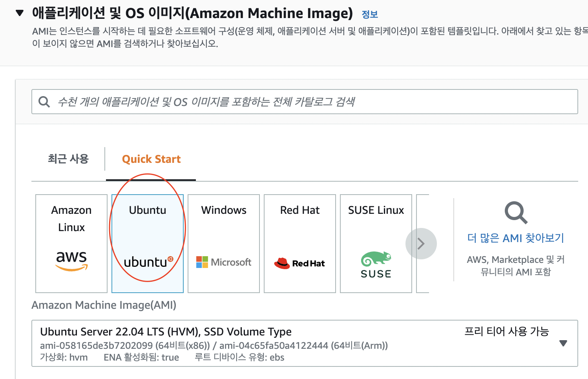Click the SUSE chameleon logo
This screenshot has height=379, width=588.
(x=376, y=265)
